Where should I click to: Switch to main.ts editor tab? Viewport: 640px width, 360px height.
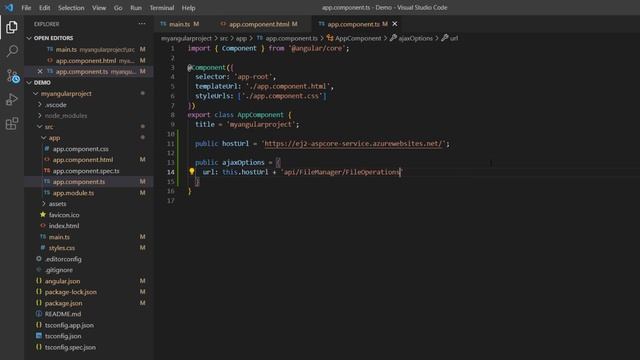[x=180, y=24]
